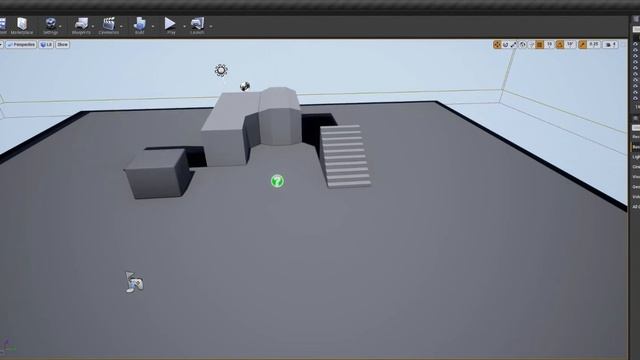Open the Marketplace from the toolbar
The height and width of the screenshot is (360, 640).
(22, 26)
